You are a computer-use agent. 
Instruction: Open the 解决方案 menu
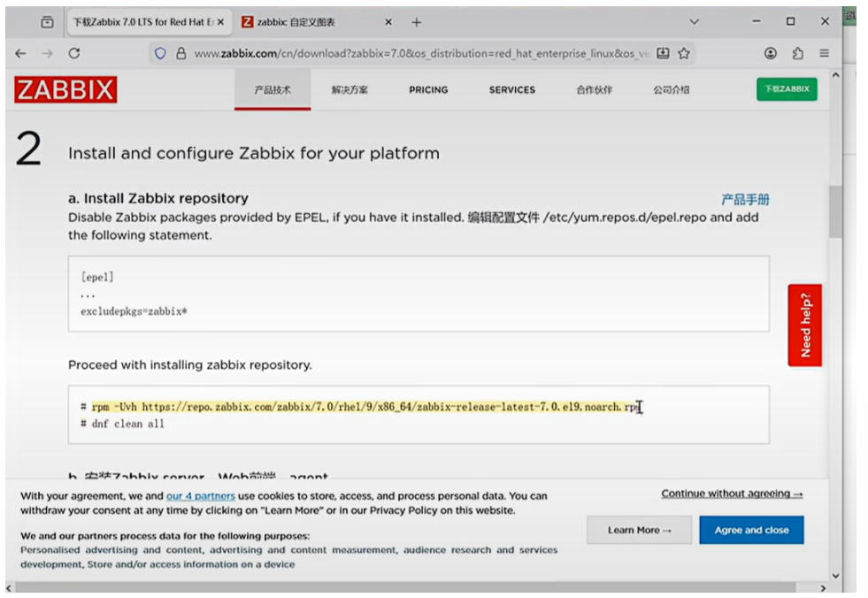[350, 89]
